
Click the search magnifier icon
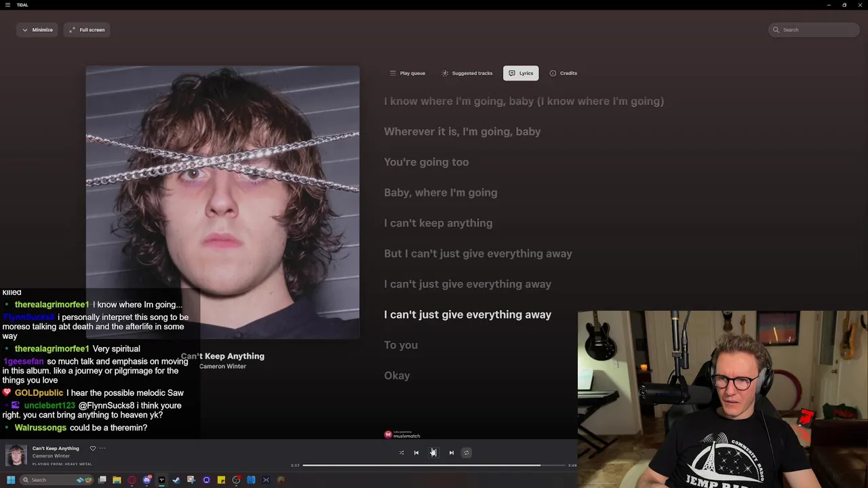click(x=776, y=30)
